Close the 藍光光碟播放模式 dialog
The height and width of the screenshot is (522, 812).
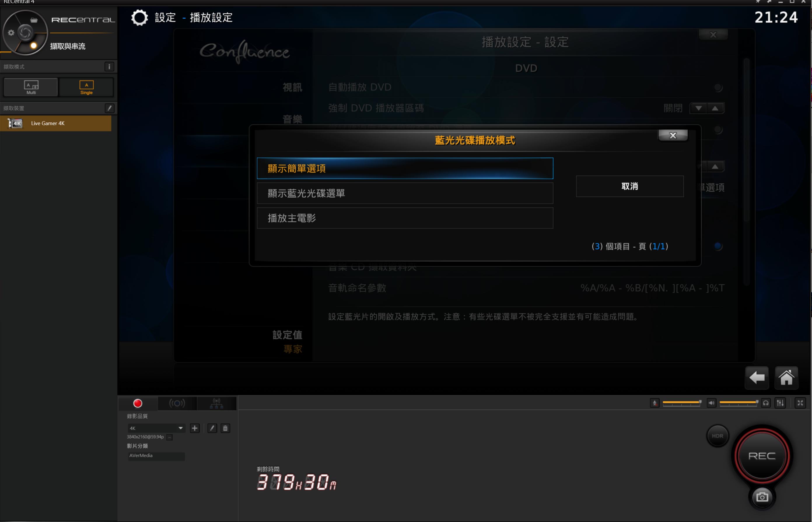[x=673, y=135]
